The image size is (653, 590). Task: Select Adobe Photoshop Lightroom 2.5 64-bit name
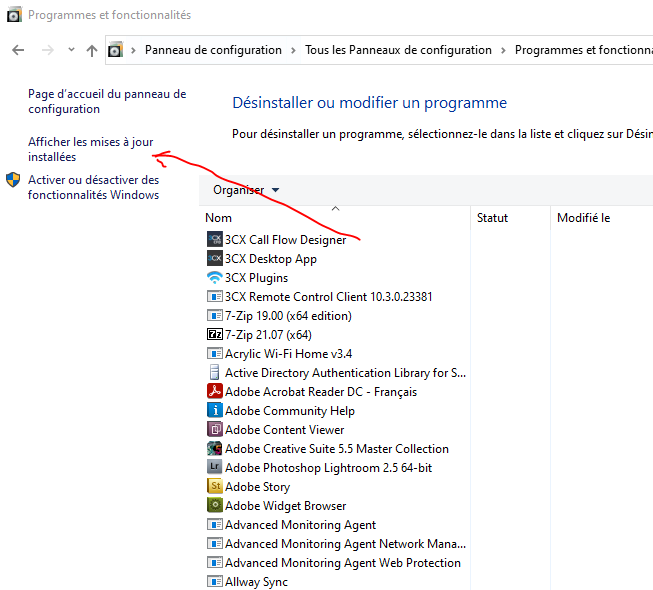click(328, 468)
